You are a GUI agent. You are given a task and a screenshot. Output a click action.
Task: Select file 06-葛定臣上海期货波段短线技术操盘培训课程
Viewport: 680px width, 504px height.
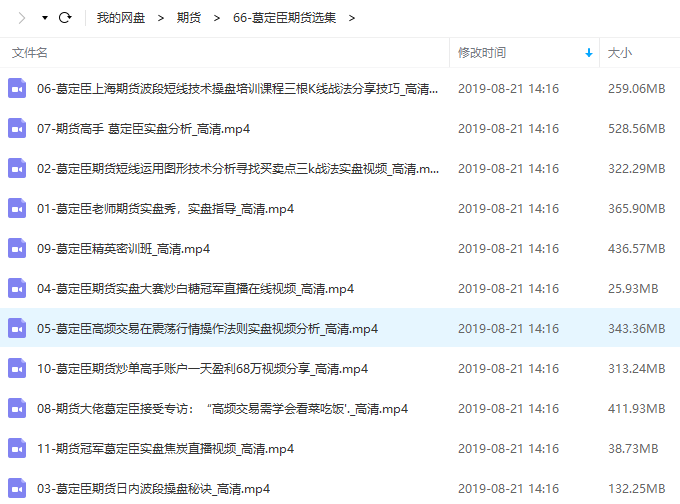point(238,88)
